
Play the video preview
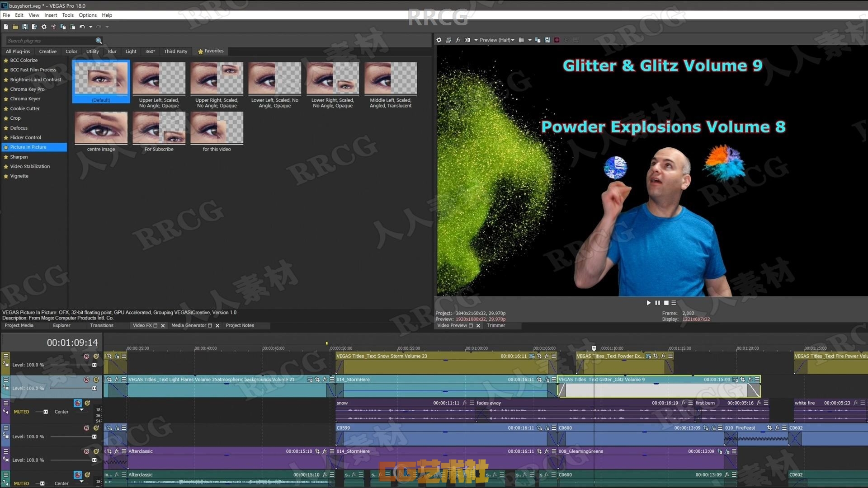[x=649, y=303]
